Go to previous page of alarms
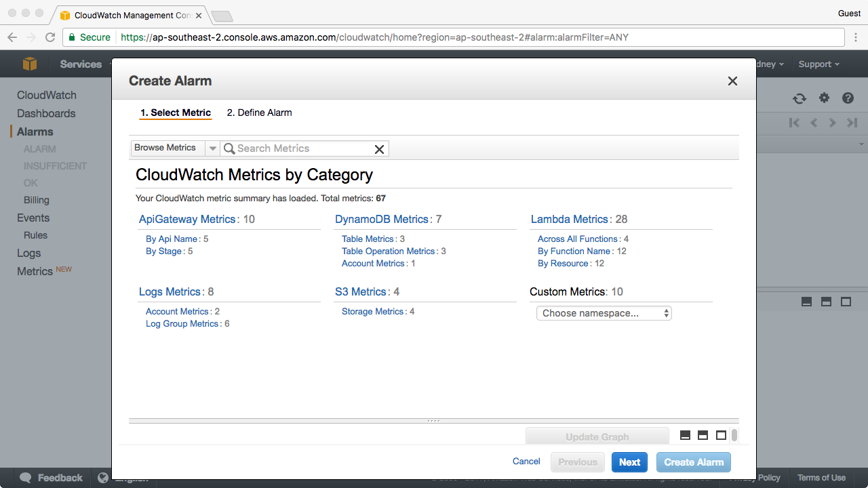 814,123
